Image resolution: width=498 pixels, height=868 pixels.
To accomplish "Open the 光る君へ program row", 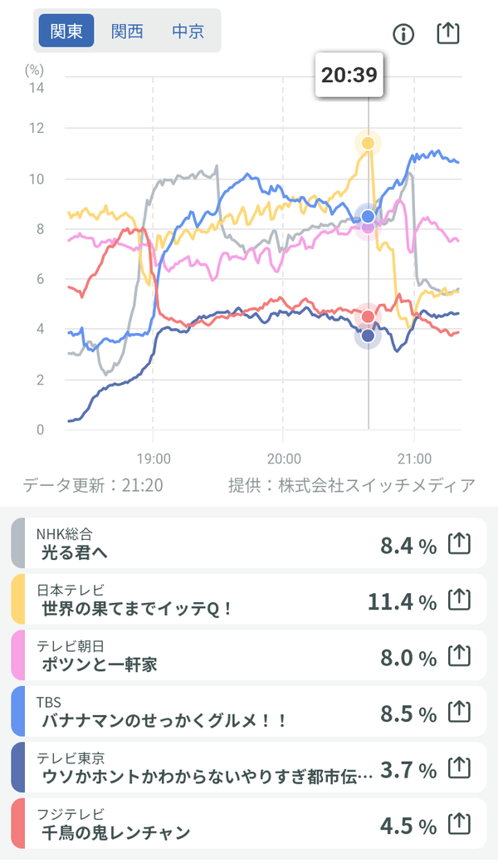I will pos(249,543).
